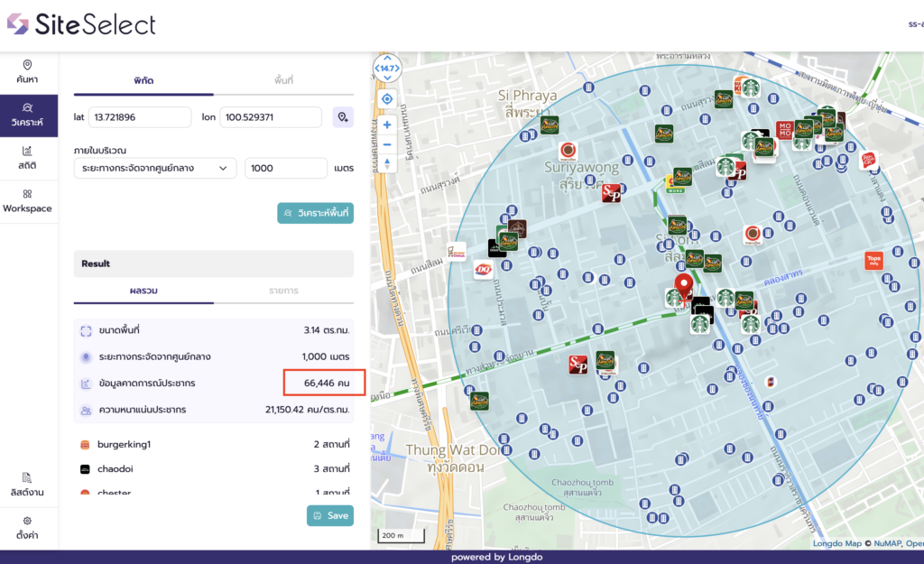Pan the map left with the arrow

coord(376,69)
